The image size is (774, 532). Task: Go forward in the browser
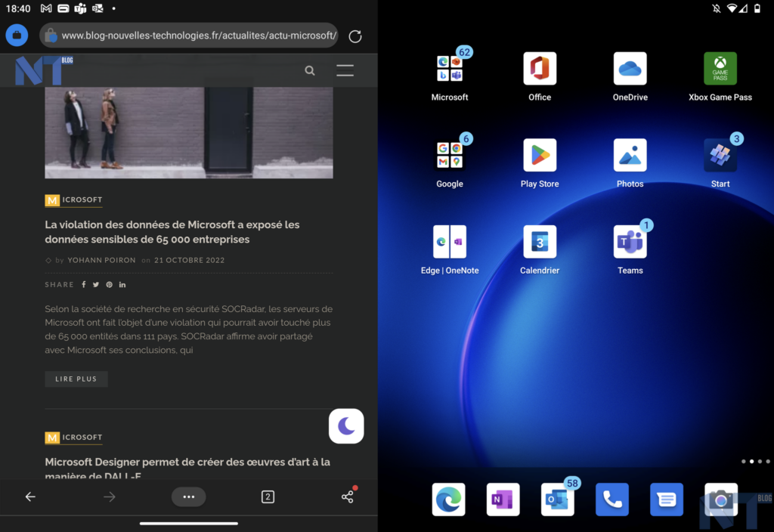coord(110,496)
